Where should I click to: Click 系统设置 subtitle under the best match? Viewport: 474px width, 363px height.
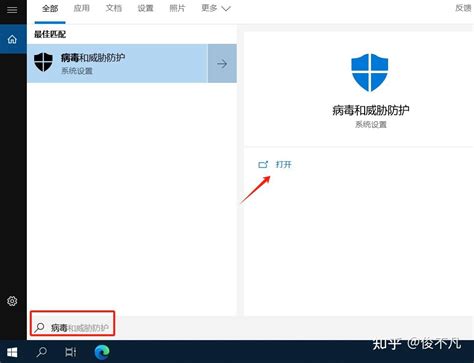pyautogui.click(x=77, y=71)
